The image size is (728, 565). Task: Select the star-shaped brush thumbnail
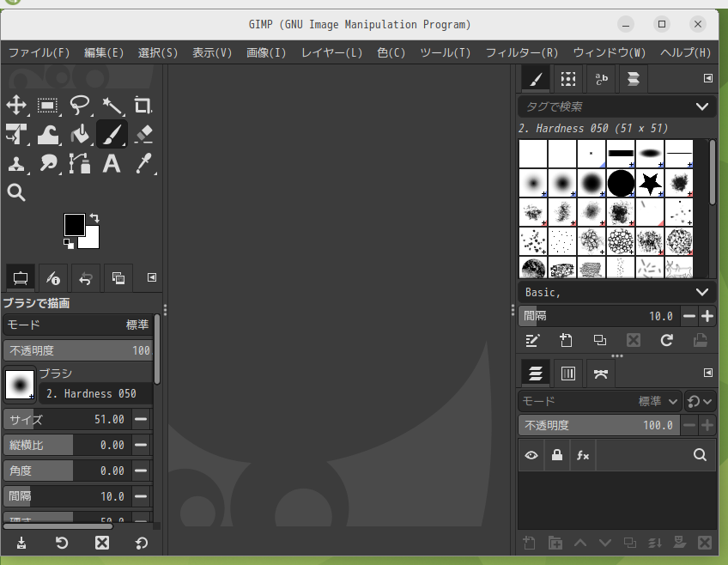[650, 183]
